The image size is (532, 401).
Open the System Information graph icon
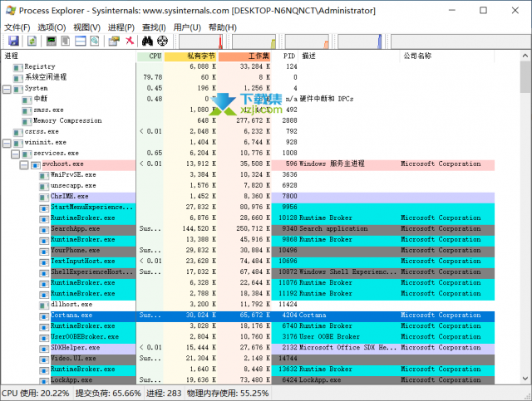tap(52, 41)
